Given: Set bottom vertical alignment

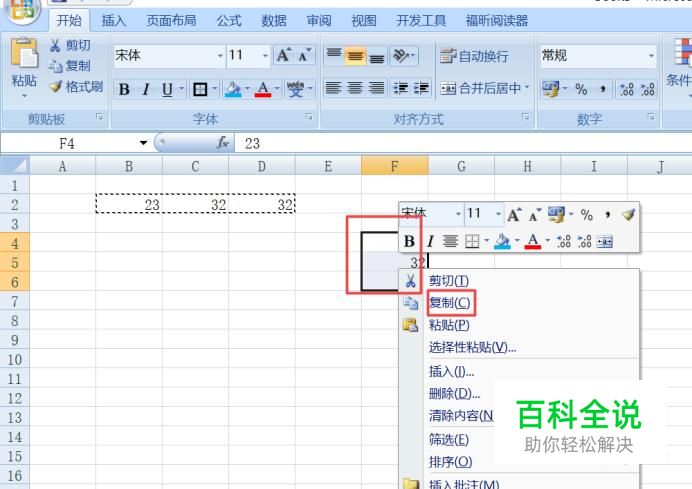Looking at the screenshot, I should click(376, 56).
